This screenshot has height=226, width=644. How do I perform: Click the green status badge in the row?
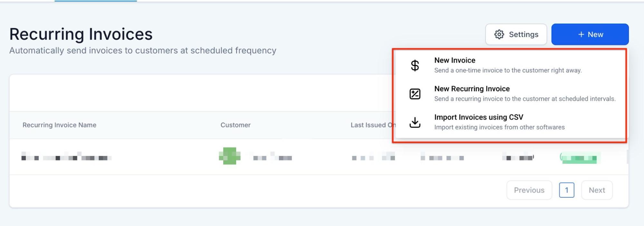tap(580, 158)
